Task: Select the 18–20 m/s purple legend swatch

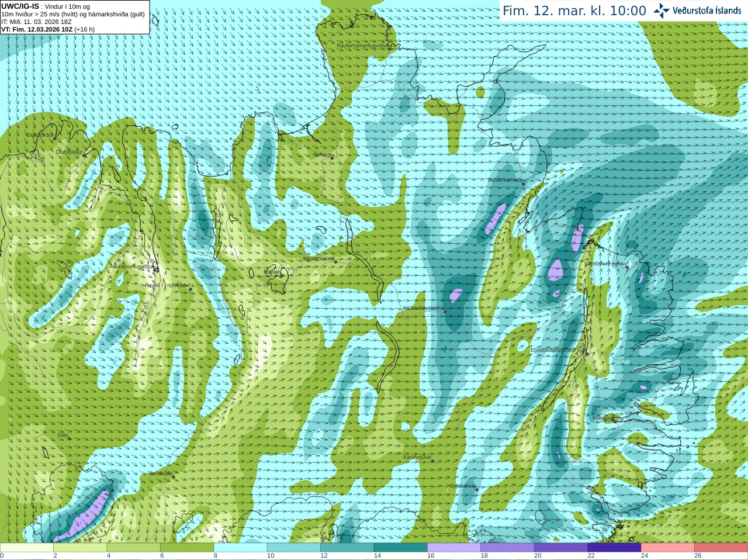Action: [x=507, y=548]
